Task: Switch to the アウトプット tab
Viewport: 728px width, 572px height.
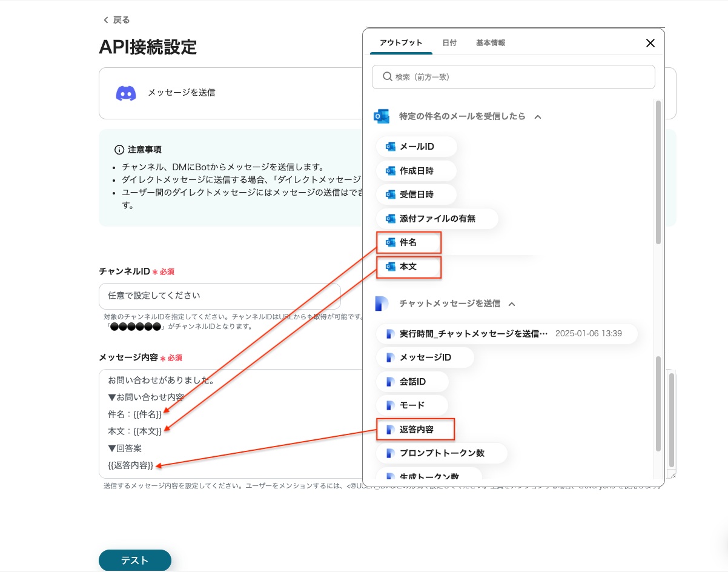Action: point(401,43)
